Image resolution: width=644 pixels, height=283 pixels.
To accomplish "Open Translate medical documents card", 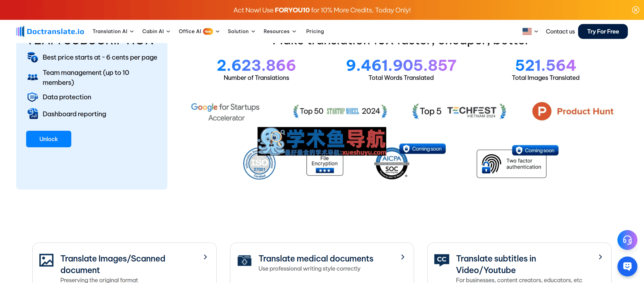I will click(322, 263).
